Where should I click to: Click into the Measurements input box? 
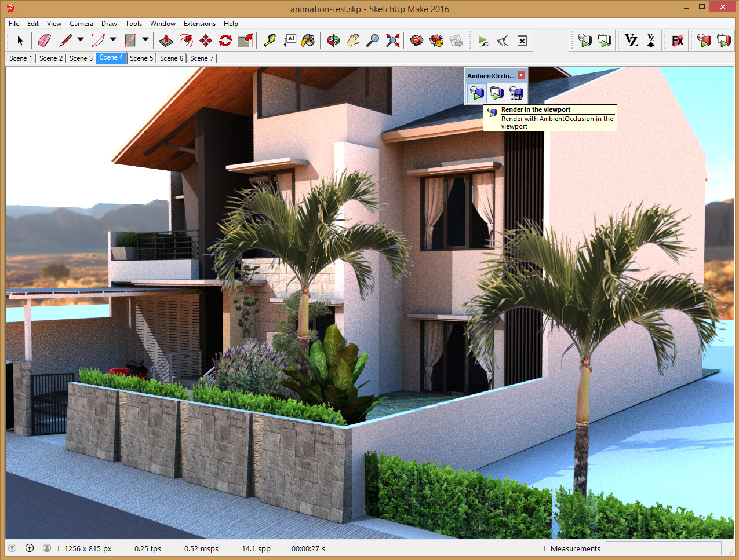[663, 548]
